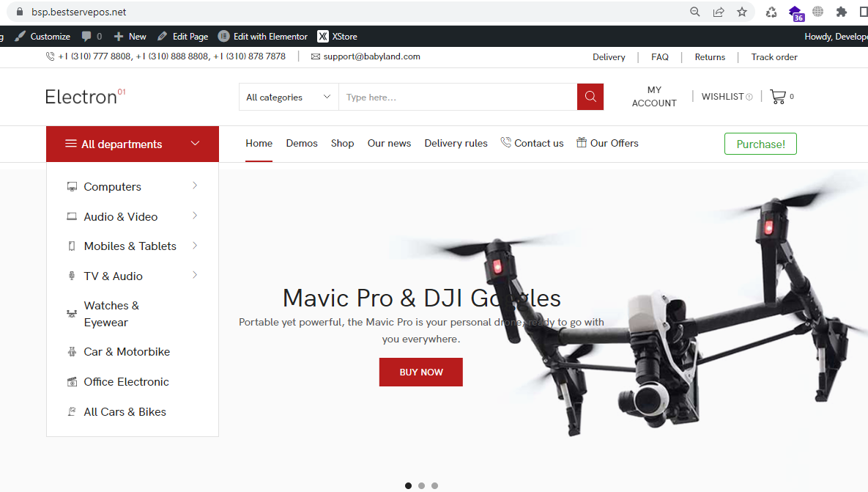Viewport: 868px width, 492px height.
Task: Click the hamburger icon in All departments
Action: tap(71, 144)
